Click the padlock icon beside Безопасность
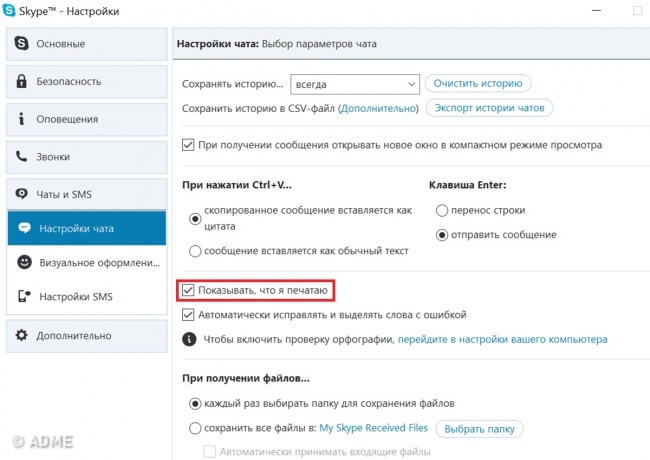 click(x=23, y=81)
